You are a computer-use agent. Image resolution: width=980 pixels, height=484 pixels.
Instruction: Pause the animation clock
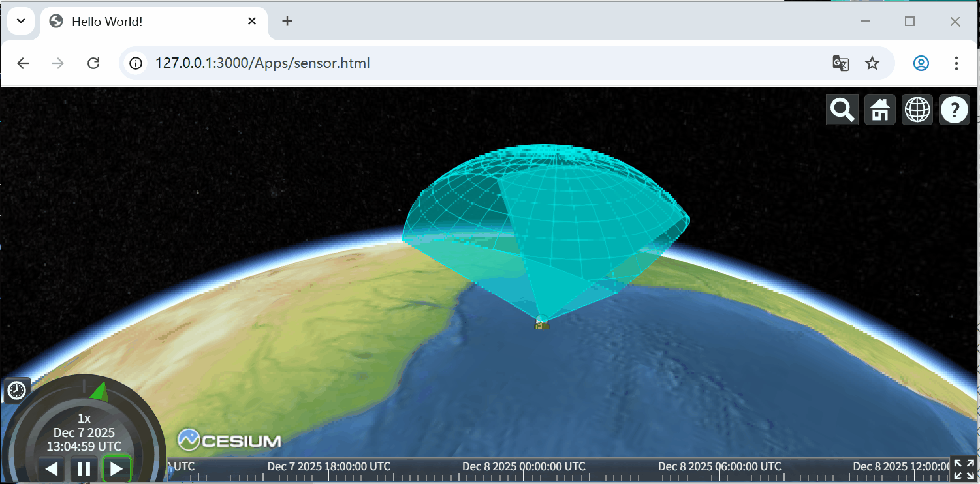(x=84, y=468)
